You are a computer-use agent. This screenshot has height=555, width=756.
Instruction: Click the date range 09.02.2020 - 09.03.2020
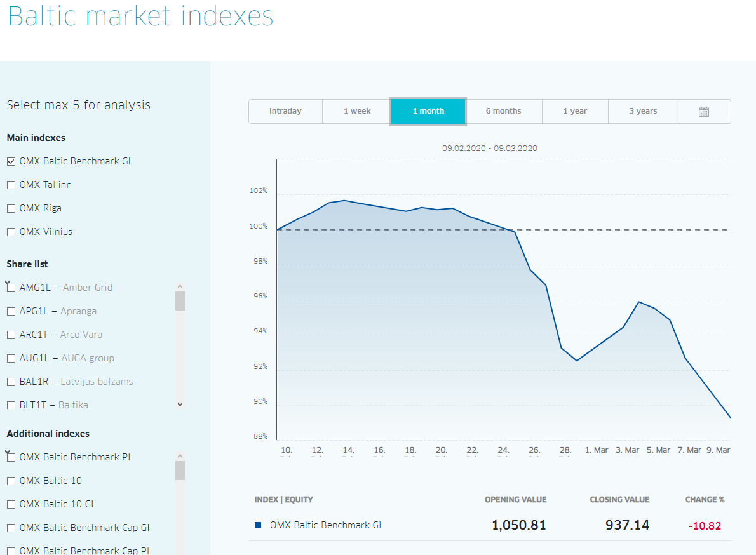pyautogui.click(x=489, y=149)
